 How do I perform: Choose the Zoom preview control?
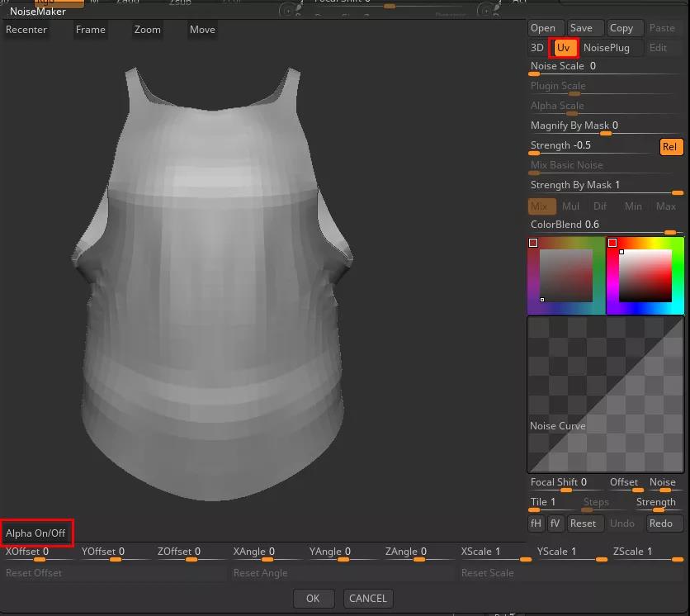point(148,30)
